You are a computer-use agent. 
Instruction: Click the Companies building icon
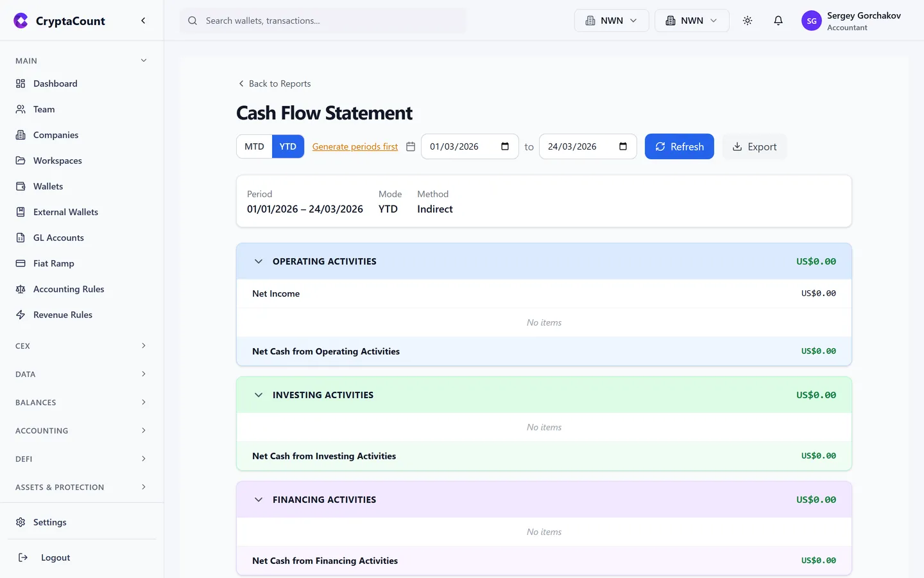[x=21, y=135]
